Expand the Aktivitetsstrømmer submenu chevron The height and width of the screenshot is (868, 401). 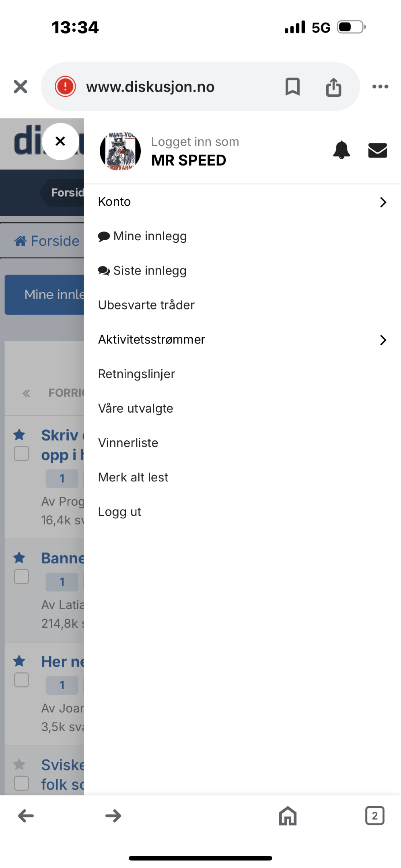(x=383, y=340)
